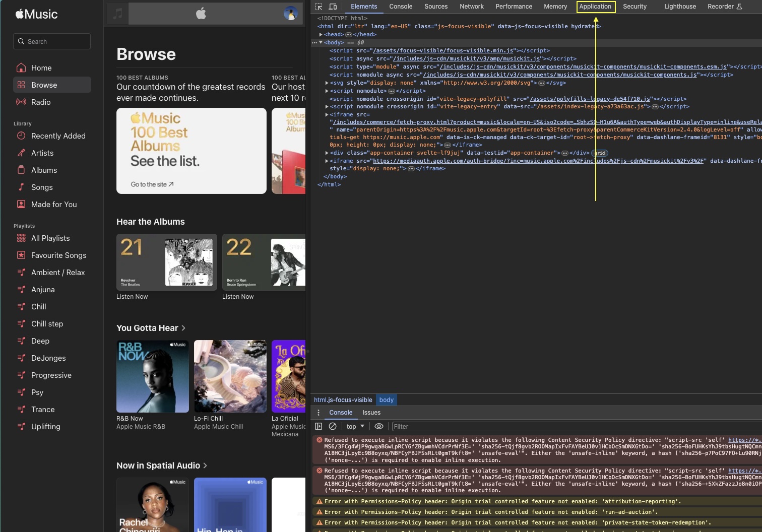762x532 pixels.
Task: Switch to the Application tab
Action: pyautogui.click(x=595, y=7)
